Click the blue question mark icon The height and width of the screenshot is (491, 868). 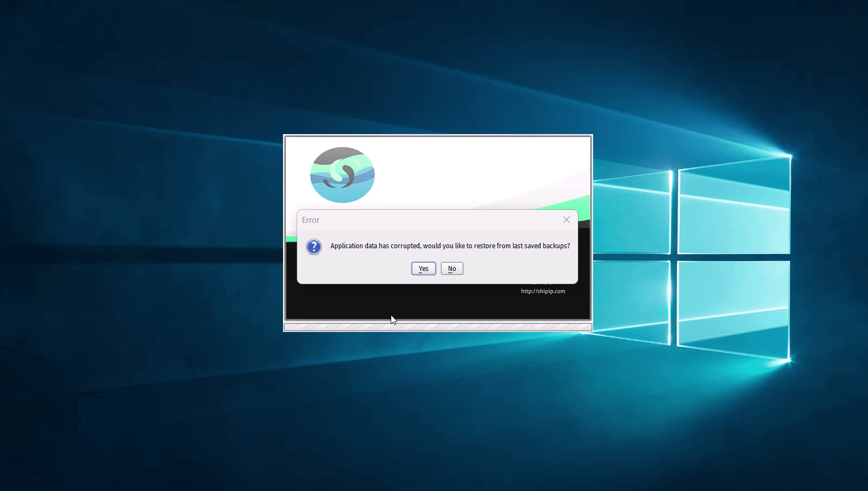314,247
